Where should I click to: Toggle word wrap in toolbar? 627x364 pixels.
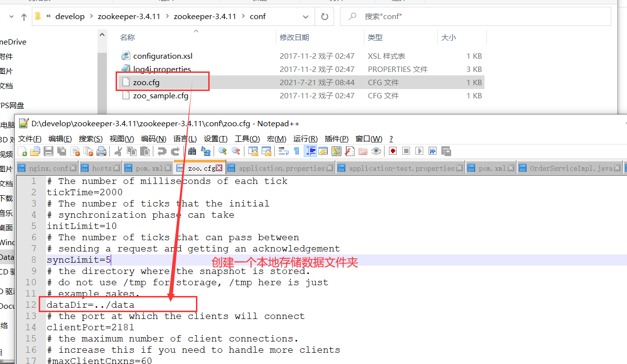[283, 151]
